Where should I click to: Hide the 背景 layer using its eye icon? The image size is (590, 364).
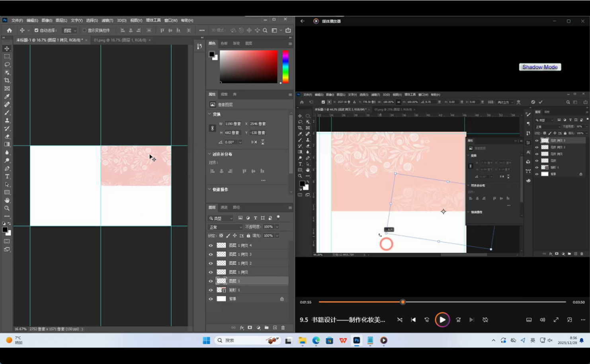tap(211, 299)
